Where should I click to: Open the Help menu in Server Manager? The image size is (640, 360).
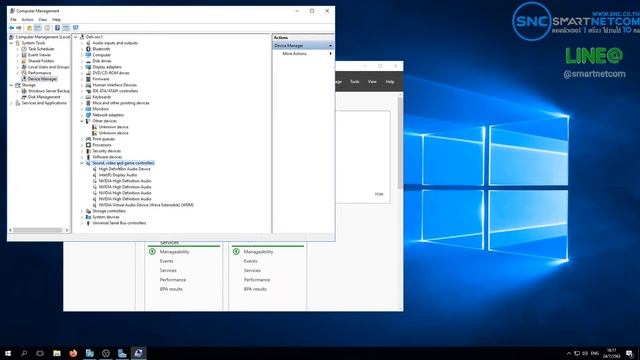390,82
